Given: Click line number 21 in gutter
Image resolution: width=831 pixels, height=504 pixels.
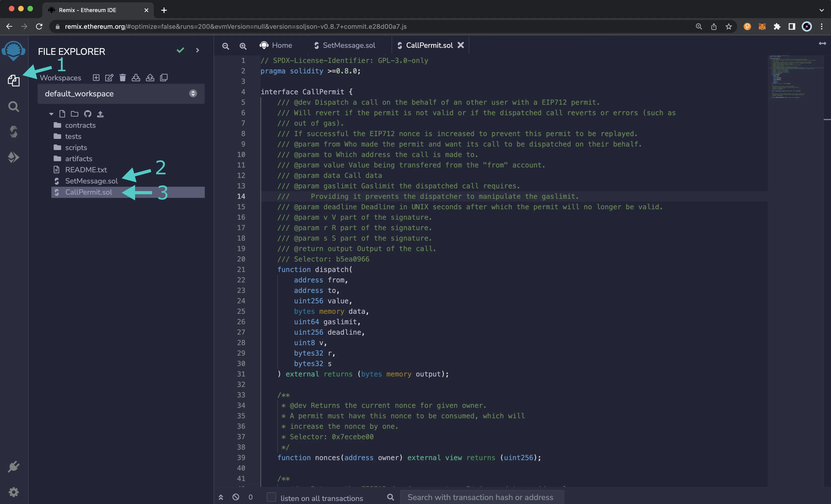Looking at the screenshot, I should click(x=241, y=269).
